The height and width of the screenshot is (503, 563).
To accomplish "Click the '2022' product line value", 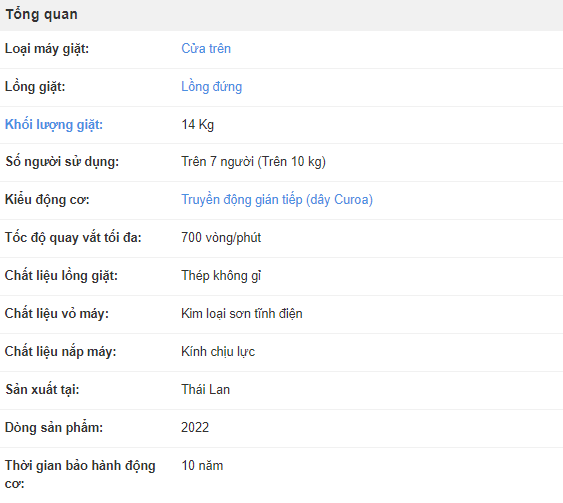I will pos(195,428).
